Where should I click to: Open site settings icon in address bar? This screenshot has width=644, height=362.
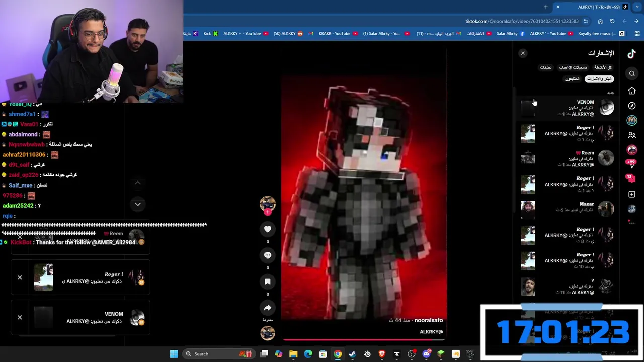(x=586, y=21)
